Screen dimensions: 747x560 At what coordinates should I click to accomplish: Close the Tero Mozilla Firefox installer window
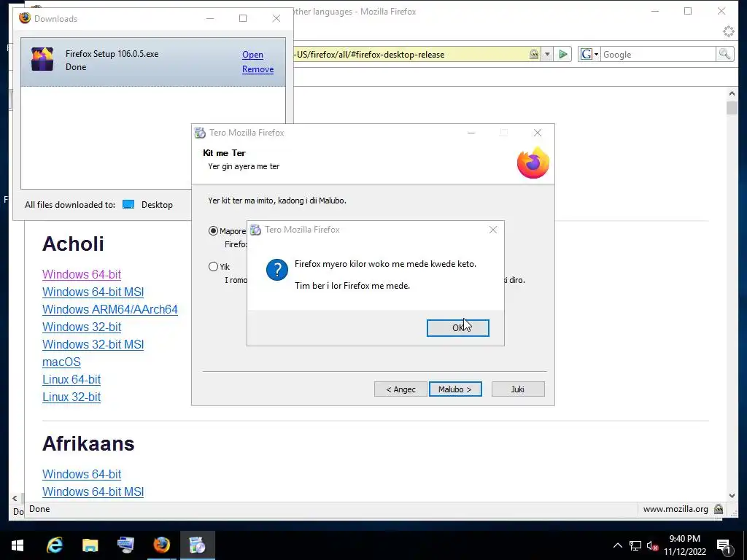(538, 133)
